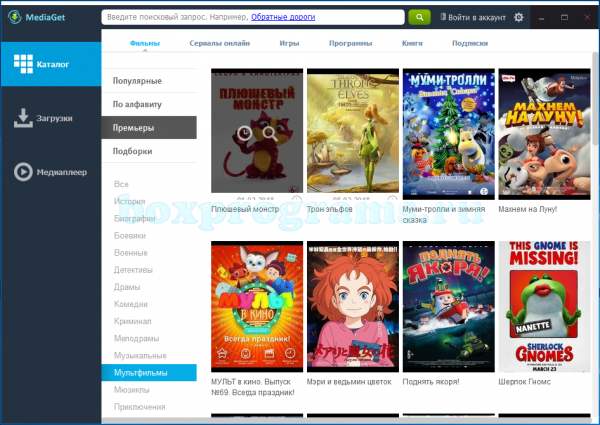The width and height of the screenshot is (600, 425).
Task: Open the Sherlock Gnomes poster
Action: [544, 306]
